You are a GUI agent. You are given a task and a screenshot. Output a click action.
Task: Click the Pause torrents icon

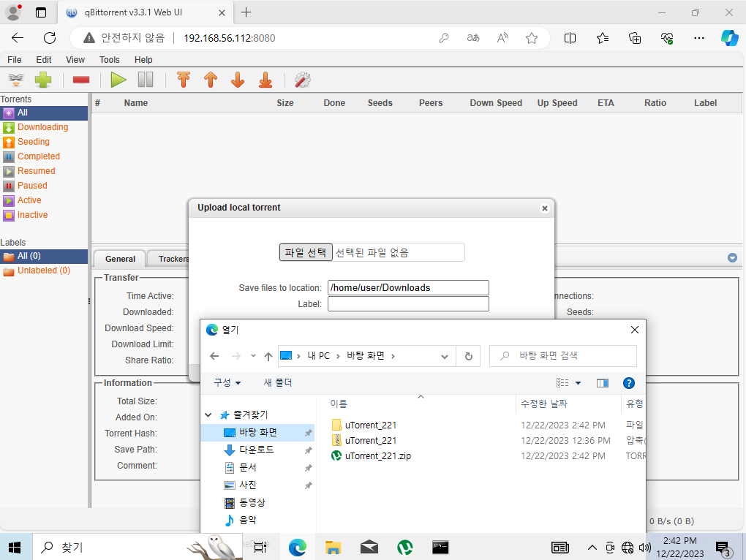146,80
